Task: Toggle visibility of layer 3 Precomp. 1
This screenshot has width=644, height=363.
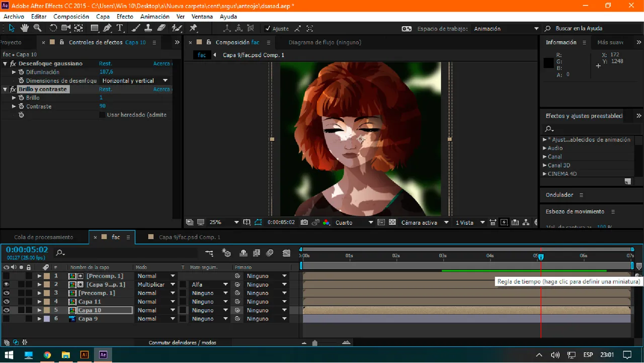Action: (x=7, y=293)
